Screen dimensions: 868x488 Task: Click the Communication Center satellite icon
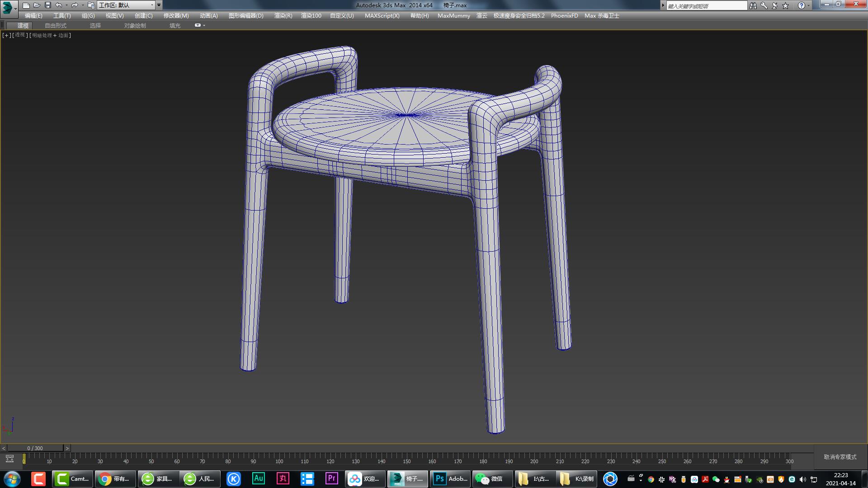[774, 5]
